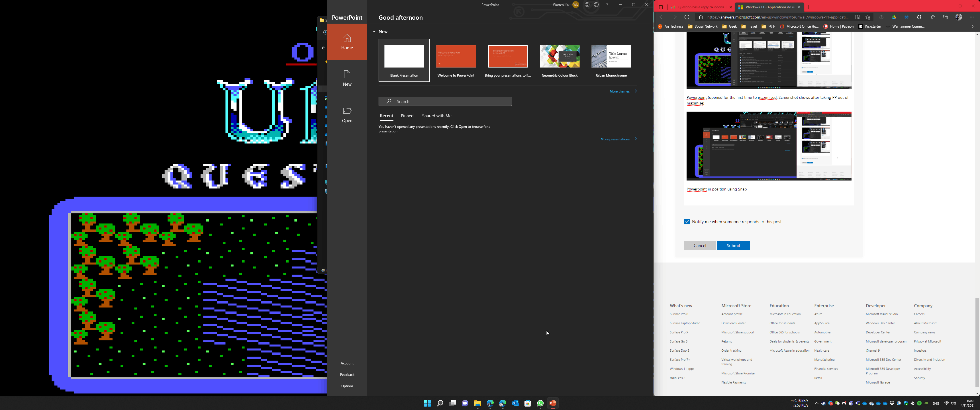This screenshot has height=410, width=980.
Task: Open the Edge tab actions menu icon
Action: (660, 7)
